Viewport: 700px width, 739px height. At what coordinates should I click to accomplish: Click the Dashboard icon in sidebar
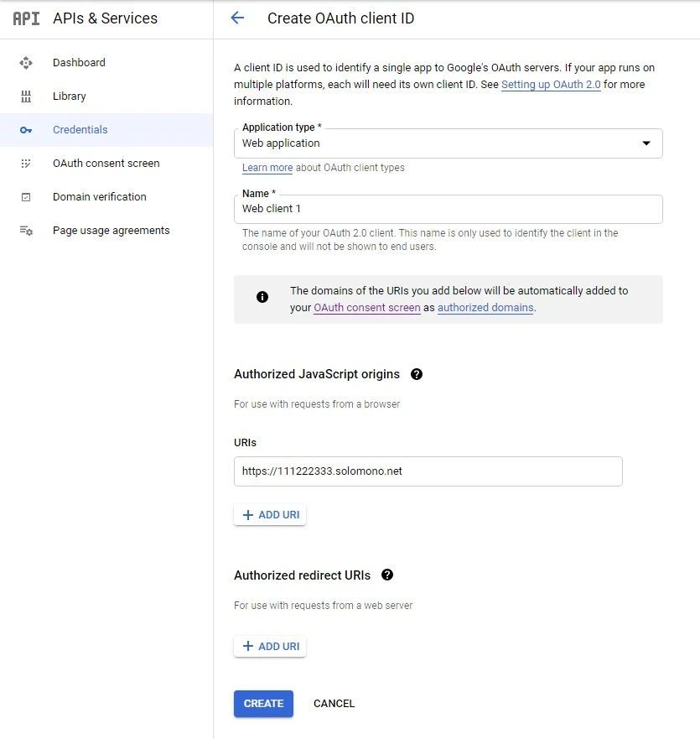click(26, 63)
